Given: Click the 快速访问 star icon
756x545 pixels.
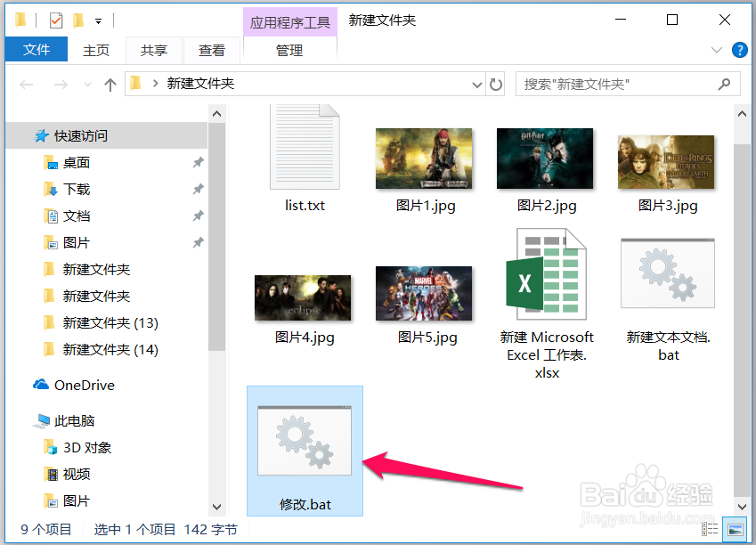Looking at the screenshot, I should (42, 135).
